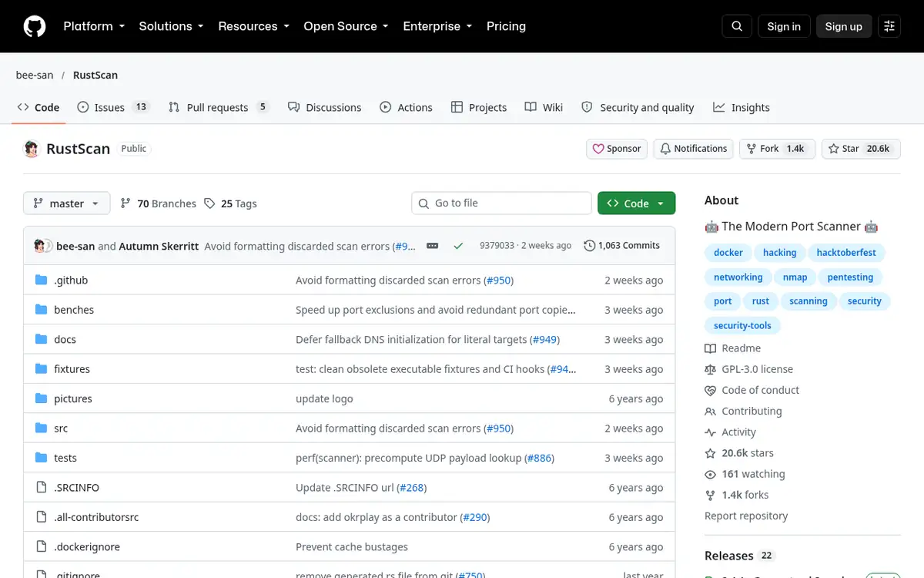The width and height of the screenshot is (924, 578).
Task: Open the header appearance settings icon
Action: [x=889, y=26]
